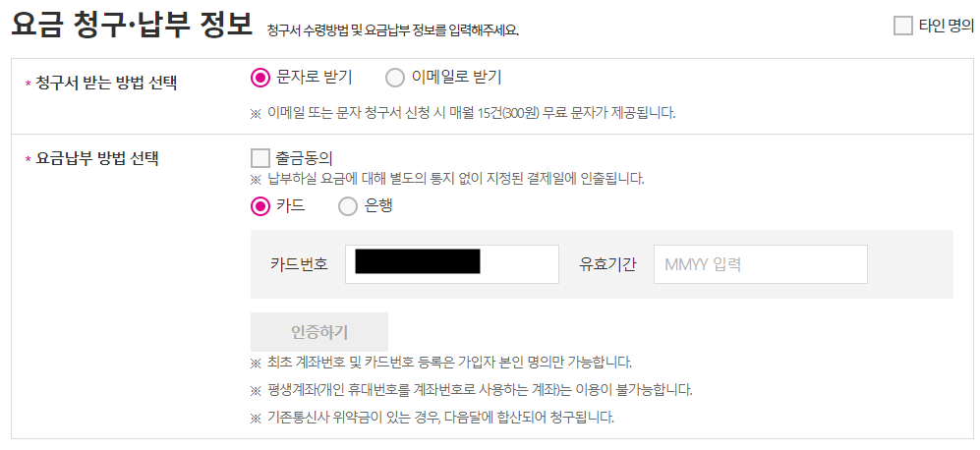Click the 청구서 수령방법 subtitle text

[392, 30]
